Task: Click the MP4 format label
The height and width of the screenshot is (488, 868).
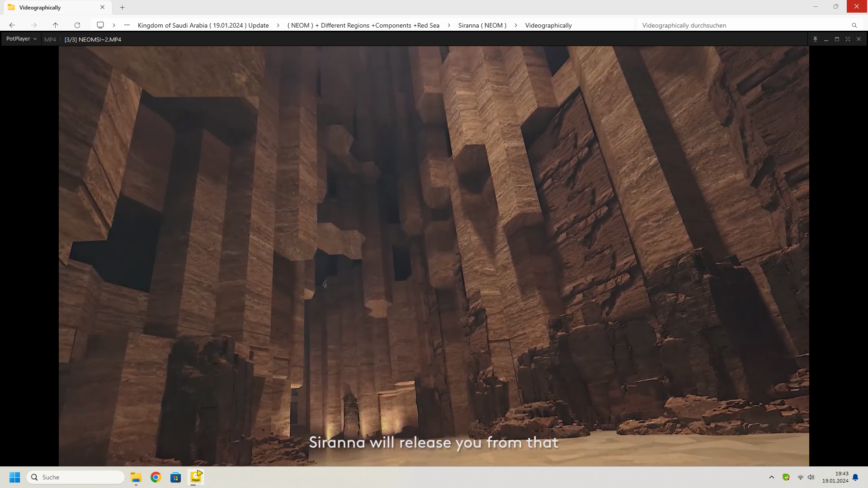Action: coord(50,40)
